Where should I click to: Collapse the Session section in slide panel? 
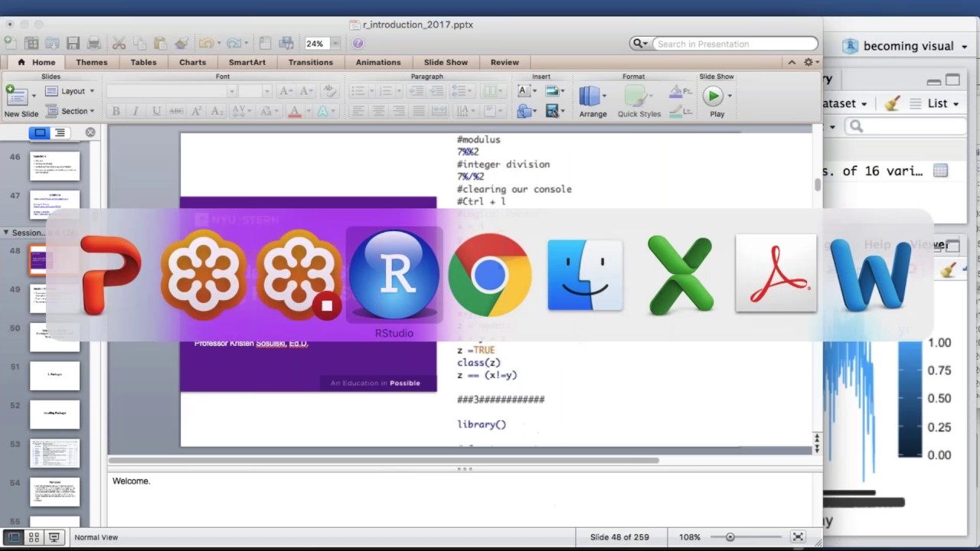(x=6, y=232)
